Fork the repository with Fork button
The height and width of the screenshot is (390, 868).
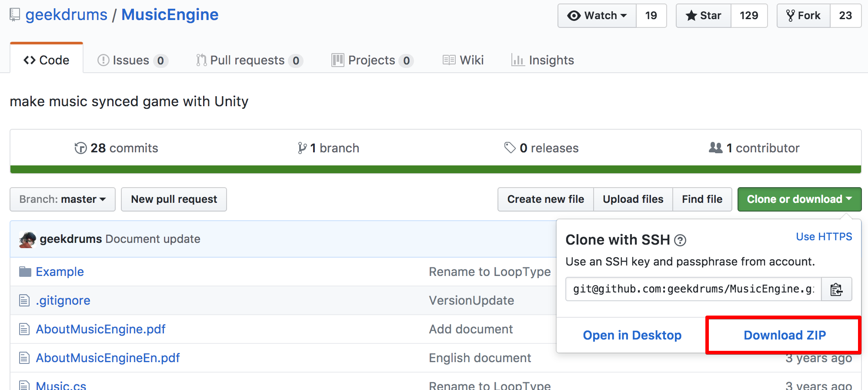[803, 16]
